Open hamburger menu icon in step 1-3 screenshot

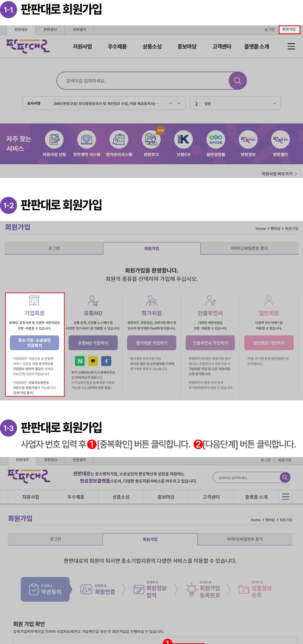(286, 497)
